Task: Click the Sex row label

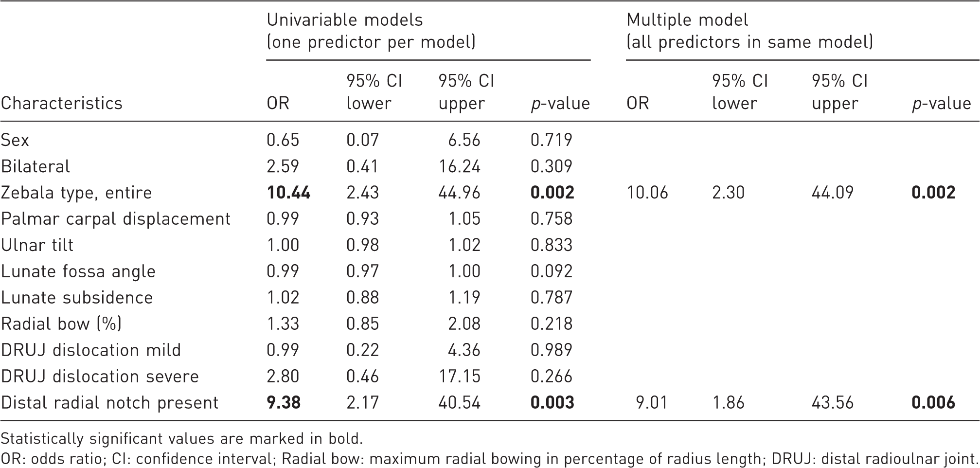Action: click(x=15, y=140)
